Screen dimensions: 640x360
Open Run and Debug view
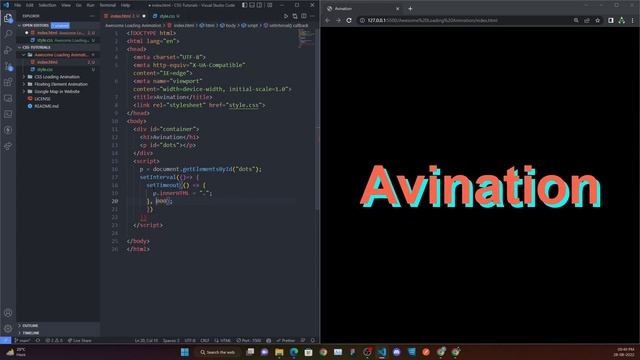[x=8, y=50]
